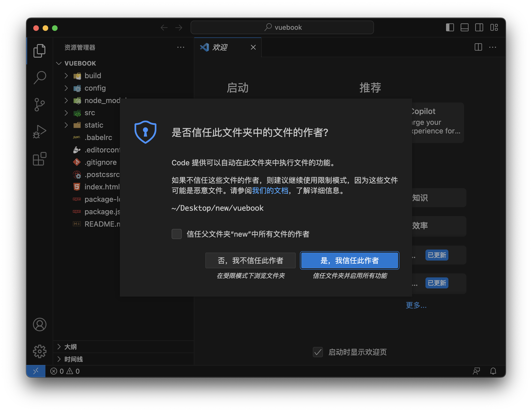Uncheck the show welcome page on startup checkbox
The height and width of the screenshot is (412, 532).
tap(318, 352)
